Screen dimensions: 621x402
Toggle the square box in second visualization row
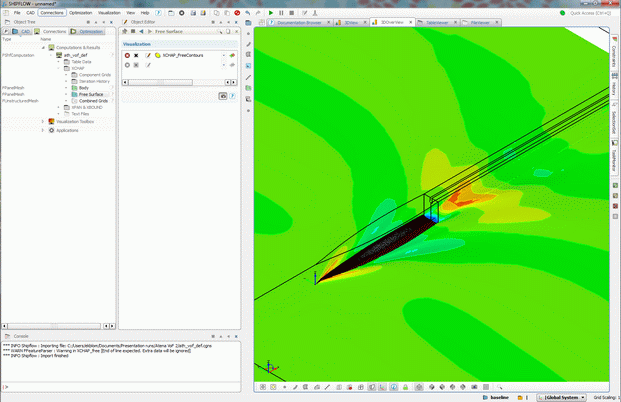137,65
